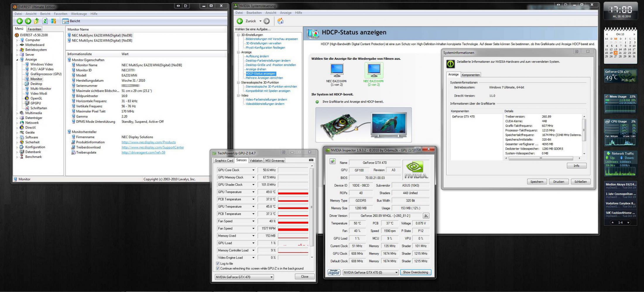Click the CPU Usage sidebar gadget
Viewport: 644px width, 292px height.
point(621,133)
